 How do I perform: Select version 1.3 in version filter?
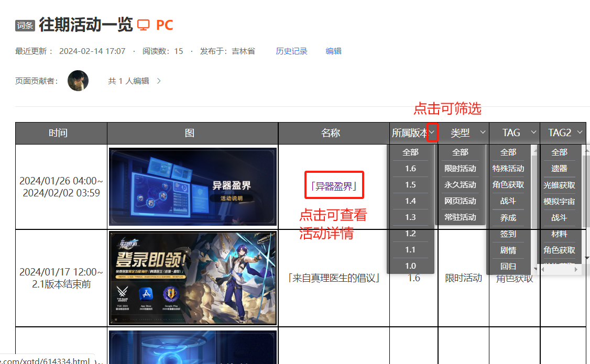point(410,217)
